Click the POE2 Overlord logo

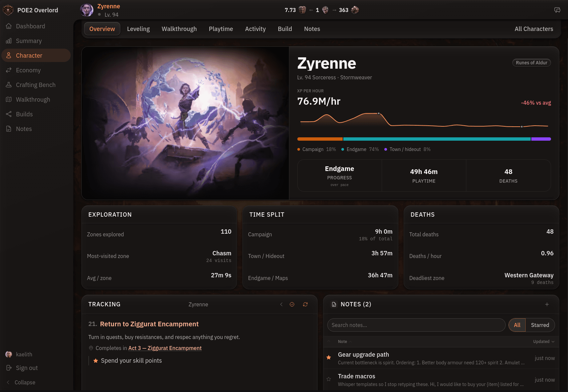click(8, 10)
